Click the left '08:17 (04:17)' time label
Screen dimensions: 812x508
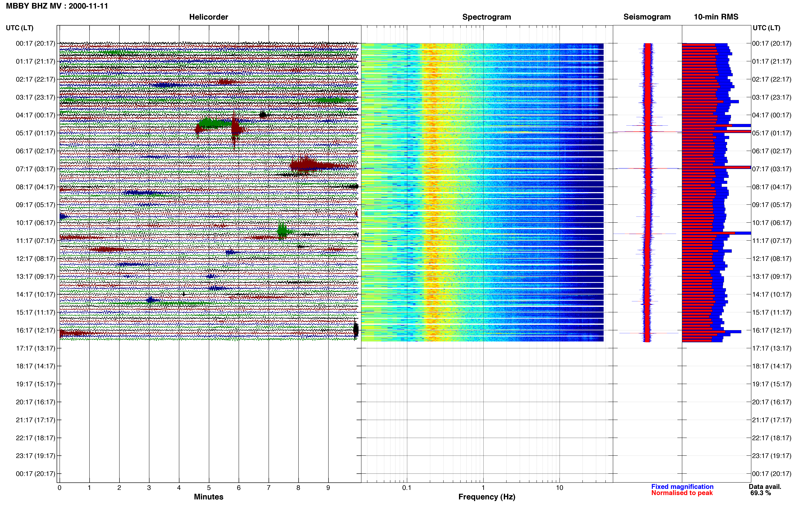click(x=36, y=187)
